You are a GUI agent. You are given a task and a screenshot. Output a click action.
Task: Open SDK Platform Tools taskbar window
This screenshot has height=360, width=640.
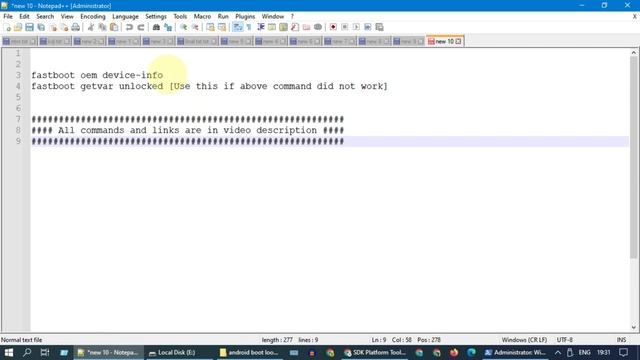pos(375,352)
